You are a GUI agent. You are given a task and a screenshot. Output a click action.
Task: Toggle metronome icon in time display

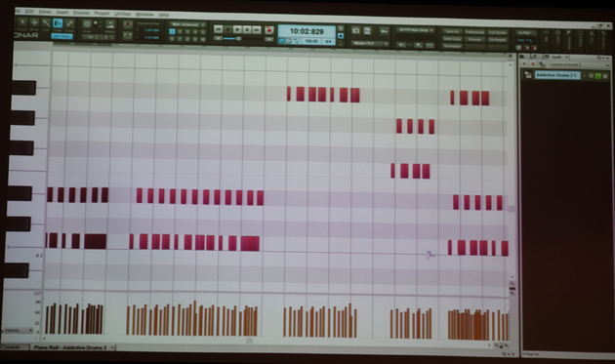pyautogui.click(x=288, y=40)
